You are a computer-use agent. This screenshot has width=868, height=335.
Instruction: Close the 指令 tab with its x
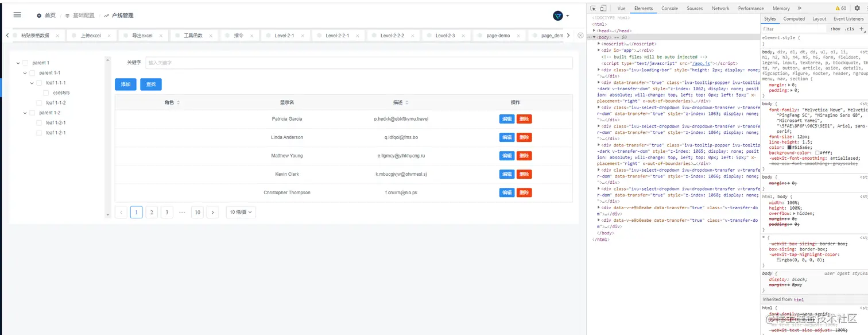point(251,36)
